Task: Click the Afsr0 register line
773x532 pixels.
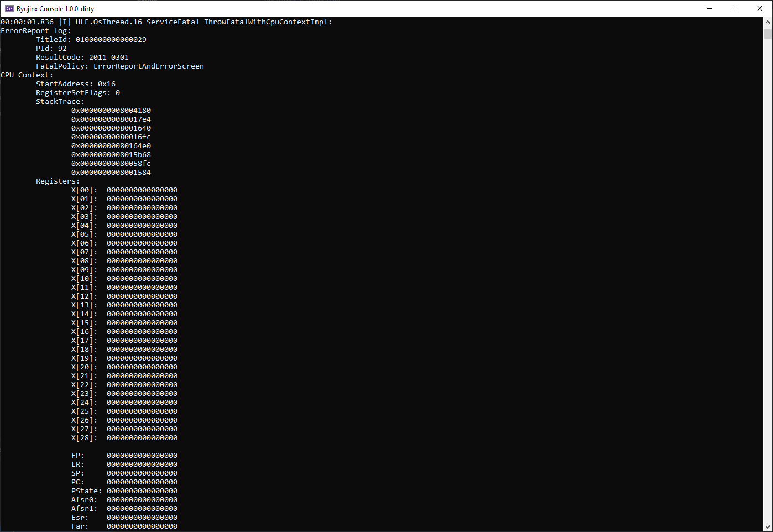Action: click(x=124, y=500)
